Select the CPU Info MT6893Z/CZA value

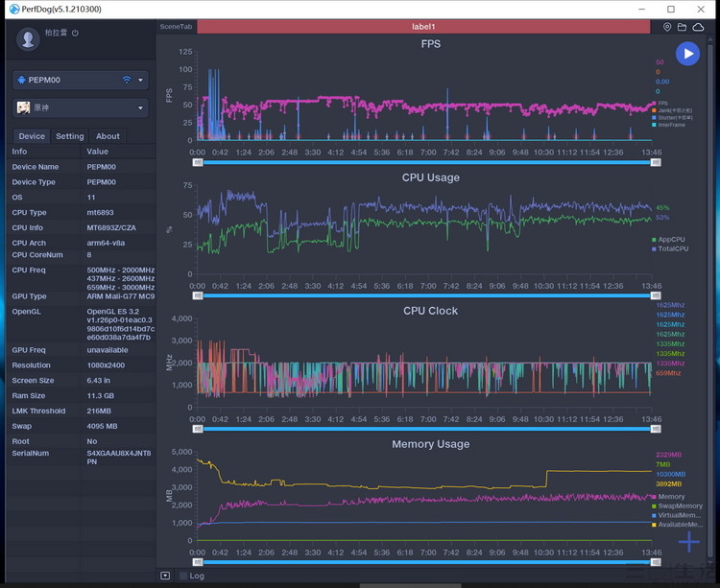point(111,227)
